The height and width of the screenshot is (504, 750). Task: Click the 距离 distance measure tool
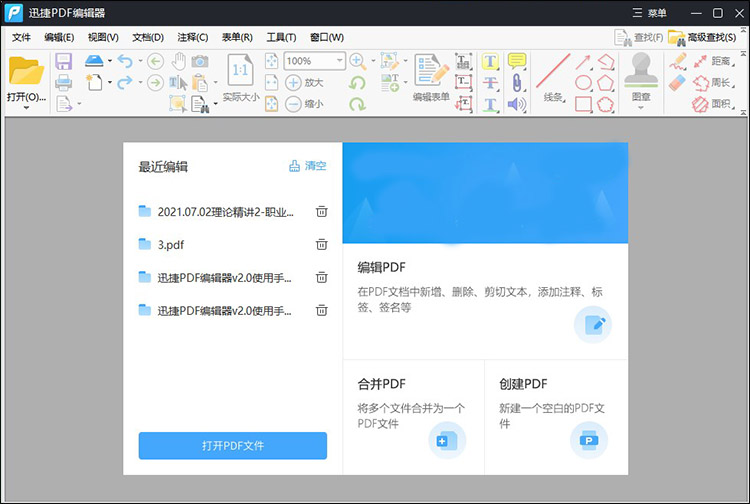pos(713,61)
